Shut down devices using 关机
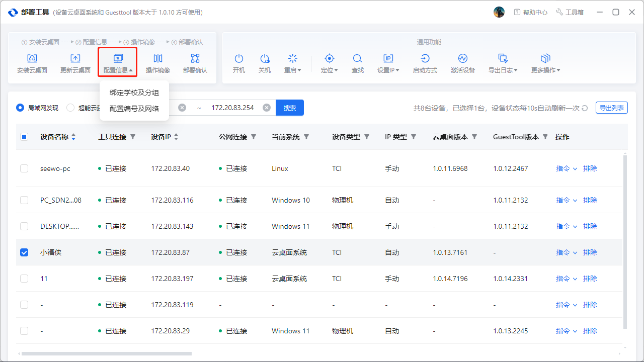Screen dimensions: 644x362 (x=265, y=63)
